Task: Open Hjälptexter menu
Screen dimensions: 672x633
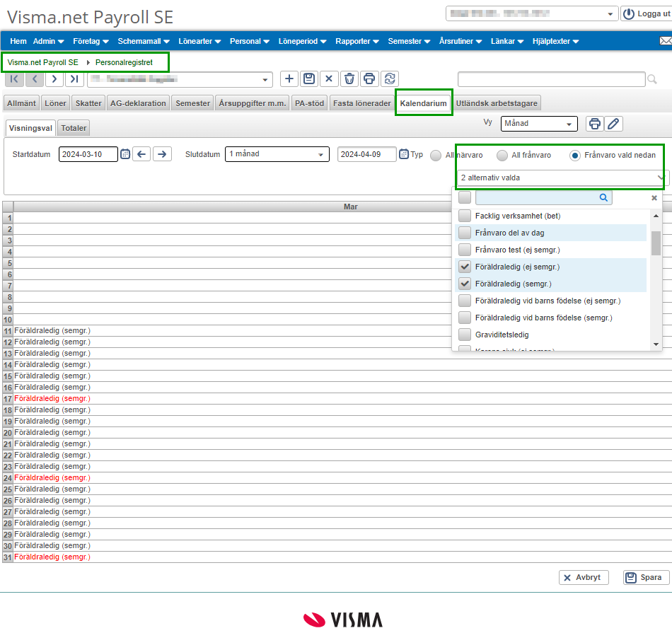Action: pos(555,41)
